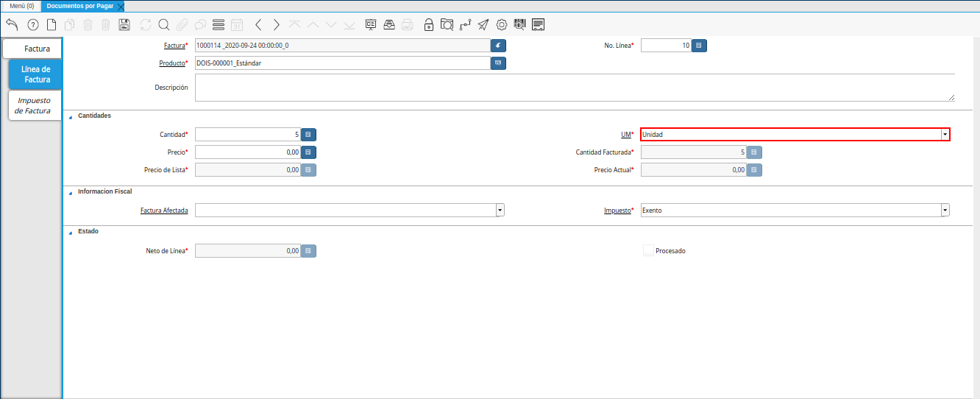Open the process gear icon
Viewport: 980px width, 399px height.
502,24
